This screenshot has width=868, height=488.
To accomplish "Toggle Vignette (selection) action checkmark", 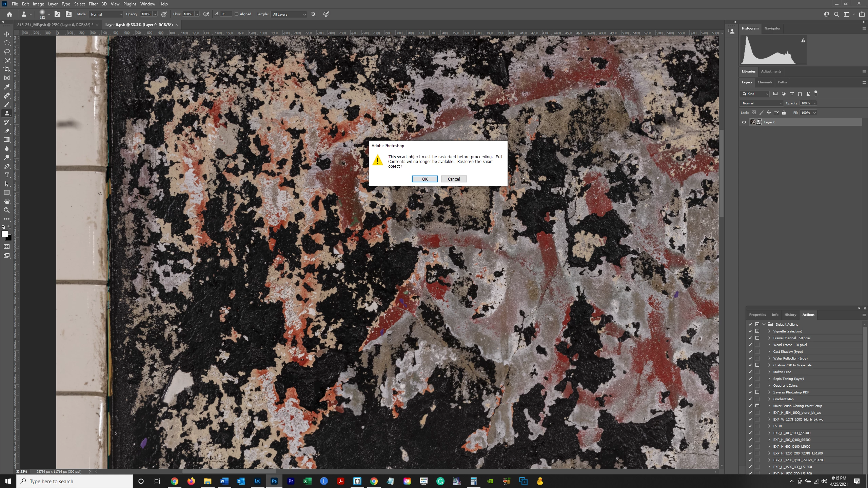I will (x=750, y=331).
